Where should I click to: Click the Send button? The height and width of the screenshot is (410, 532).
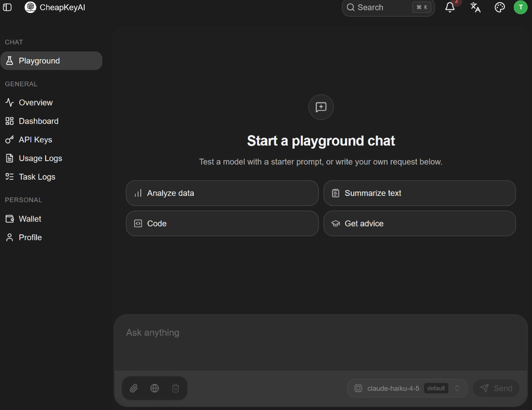tap(496, 388)
